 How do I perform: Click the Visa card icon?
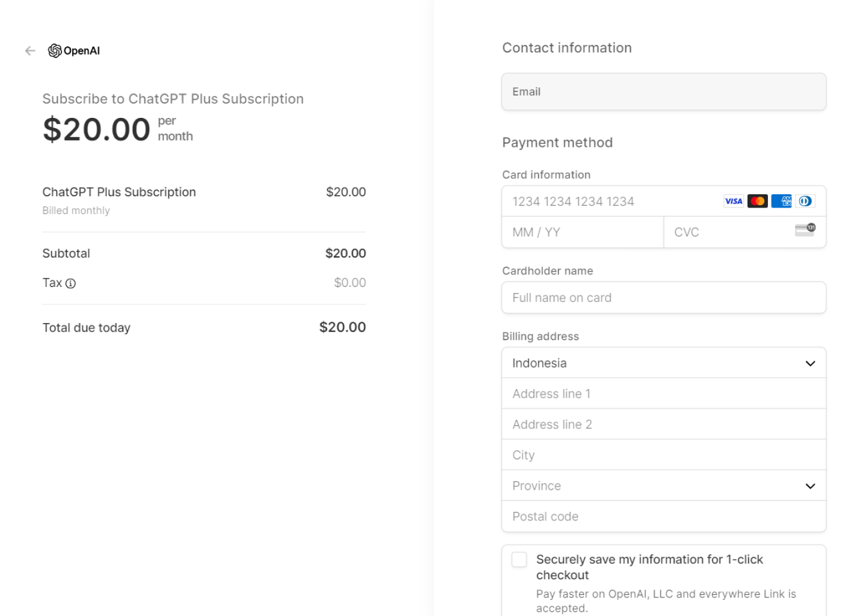pos(733,202)
